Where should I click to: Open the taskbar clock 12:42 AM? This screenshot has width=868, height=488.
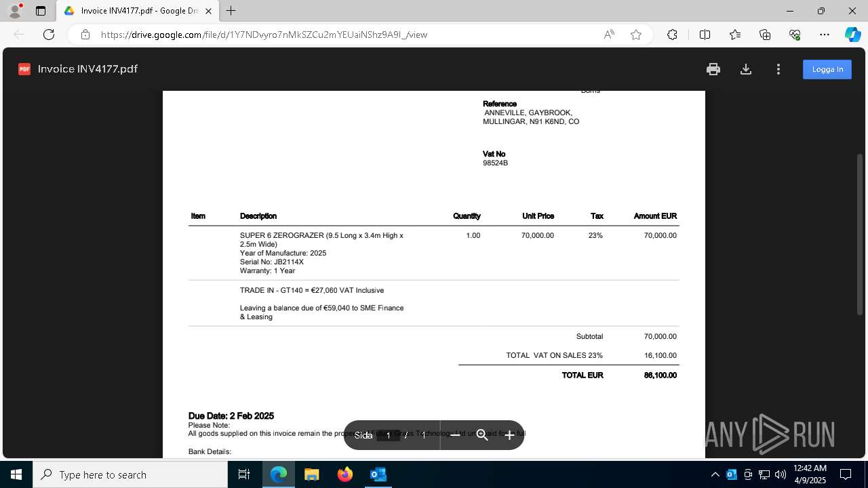tap(810, 474)
